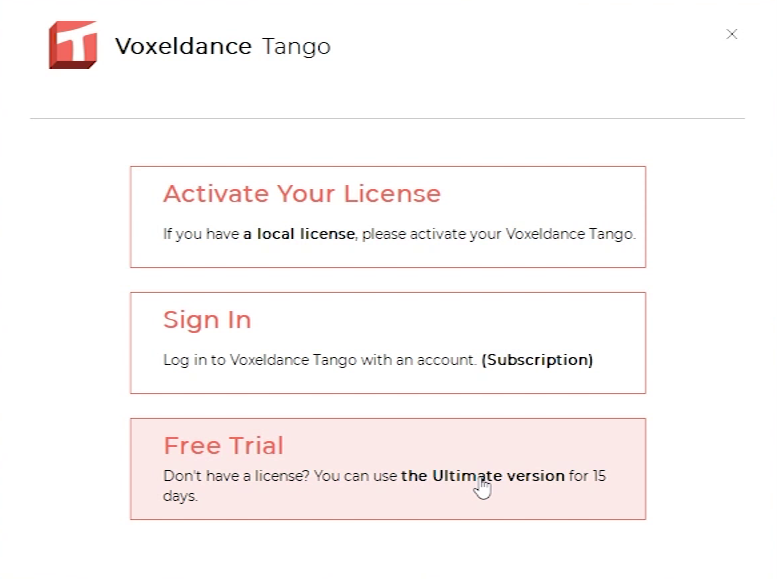The width and height of the screenshot is (777, 579).
Task: Click the 'Sign In' heading text
Action: pos(207,320)
